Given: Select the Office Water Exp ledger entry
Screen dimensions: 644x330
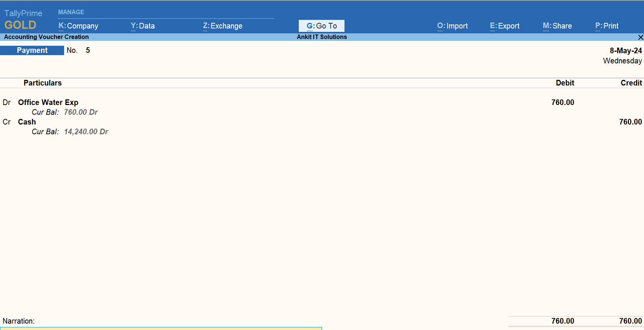Looking at the screenshot, I should point(48,102).
